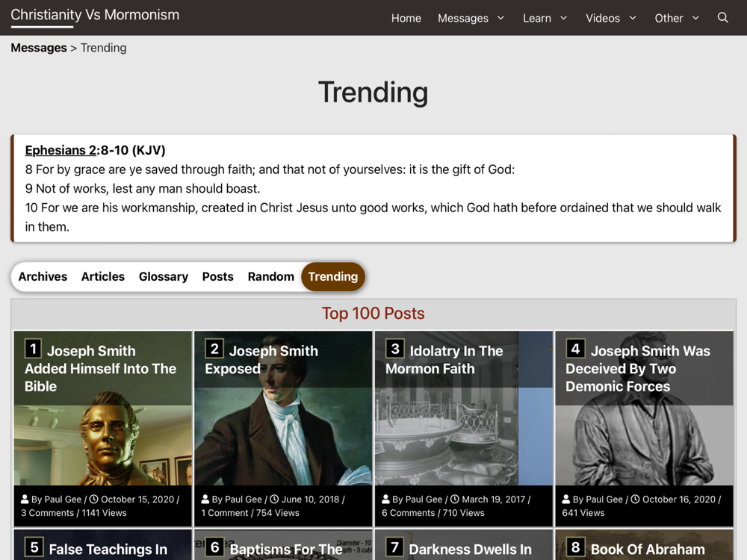Expand the Videos dropdown chevron
Viewport: 747px width, 560px height.
coord(633,18)
